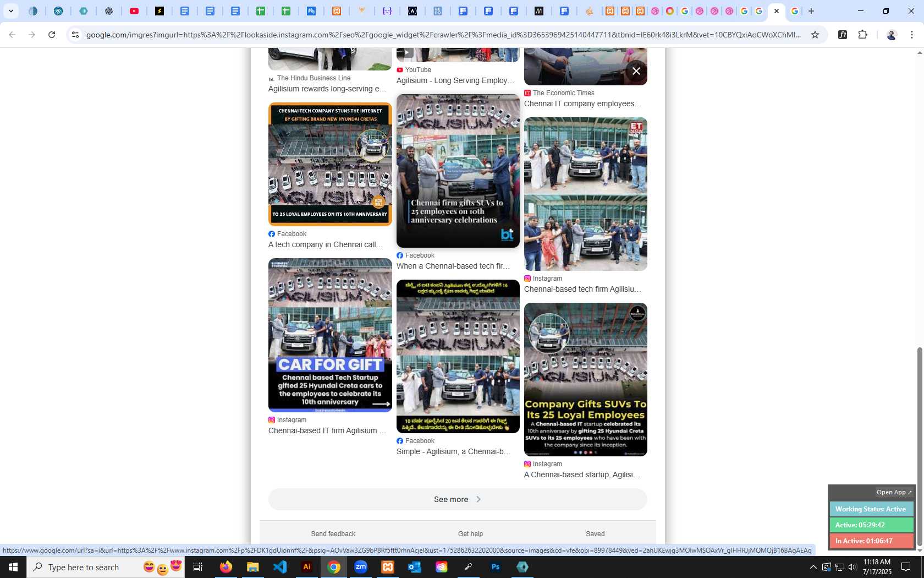Go back using the browser back arrow
924x578 pixels.
tap(12, 35)
